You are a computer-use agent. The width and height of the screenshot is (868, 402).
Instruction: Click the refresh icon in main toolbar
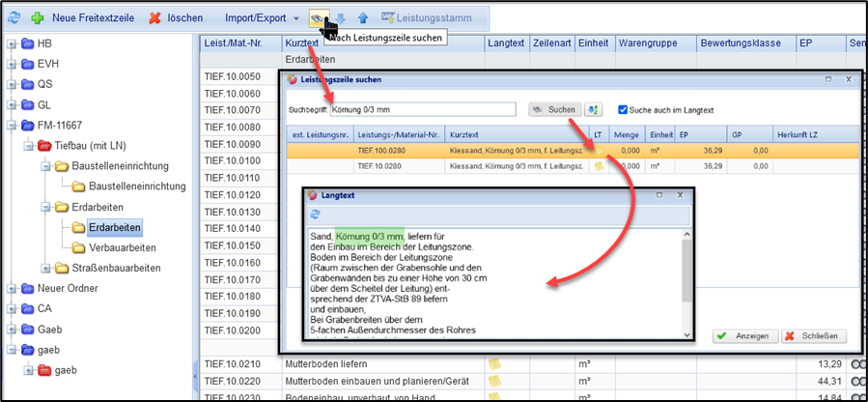click(x=12, y=17)
